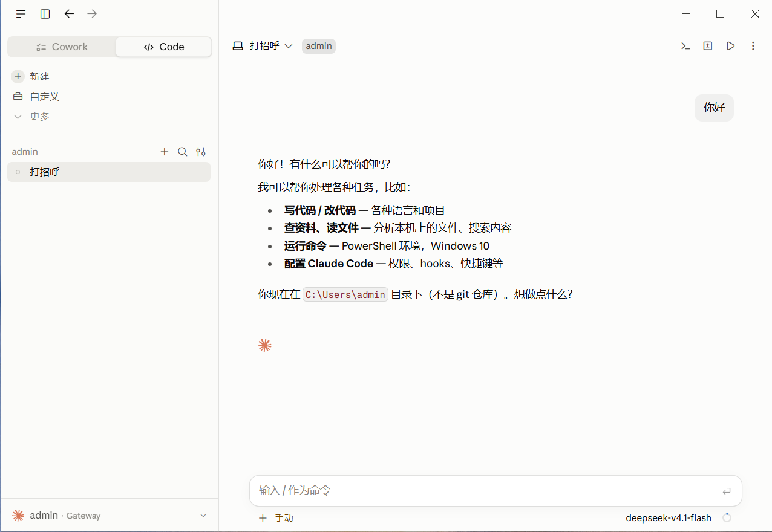The image size is (772, 532).
Task: Click the C:\Users\admin path code
Action: pos(345,294)
